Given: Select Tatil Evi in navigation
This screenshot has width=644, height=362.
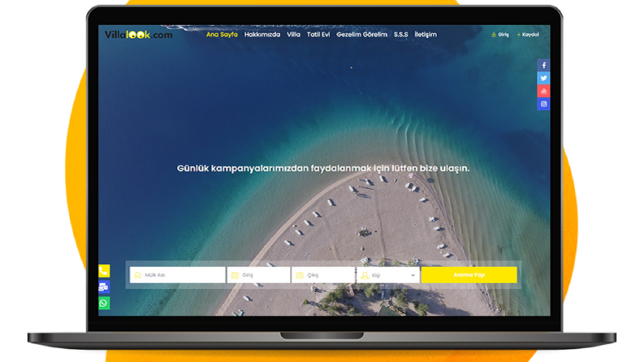Looking at the screenshot, I should point(318,34).
